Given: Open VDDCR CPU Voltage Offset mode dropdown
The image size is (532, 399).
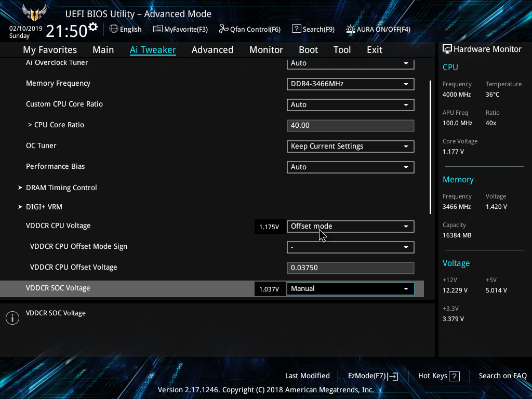Looking at the screenshot, I should pos(351,227).
